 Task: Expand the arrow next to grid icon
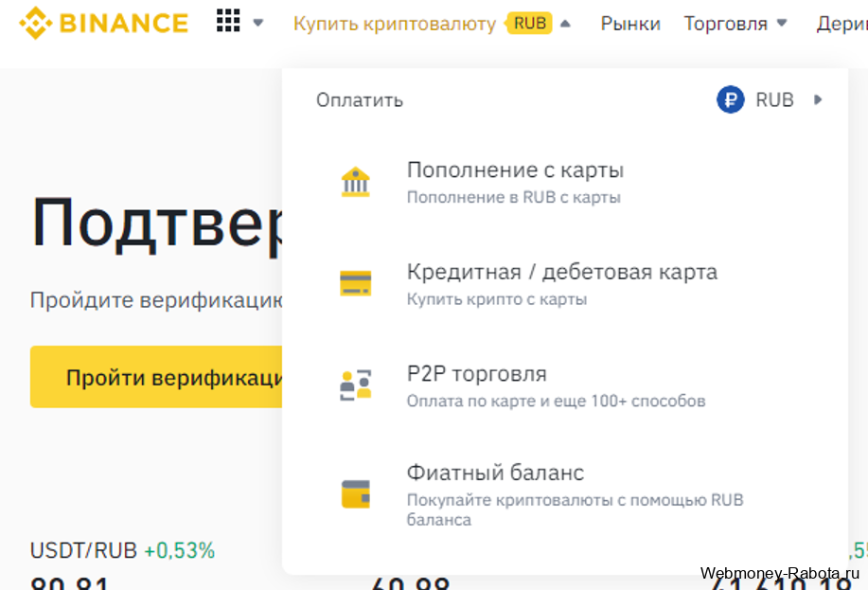pos(258,23)
